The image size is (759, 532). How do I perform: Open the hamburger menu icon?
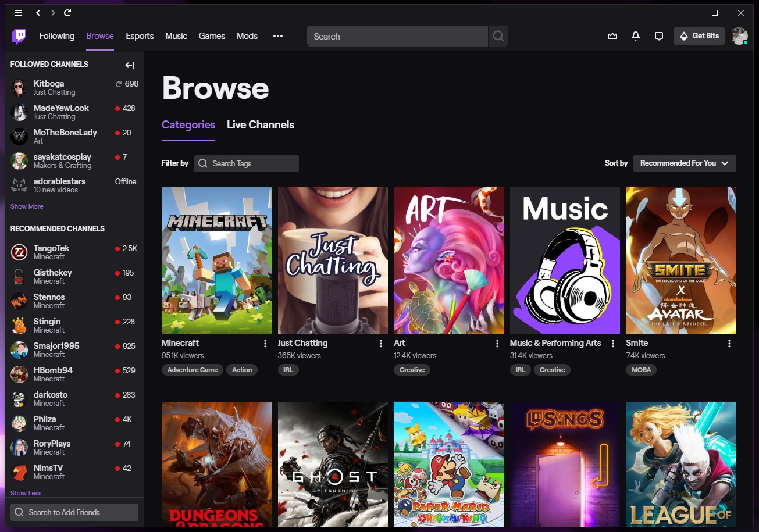[18, 13]
